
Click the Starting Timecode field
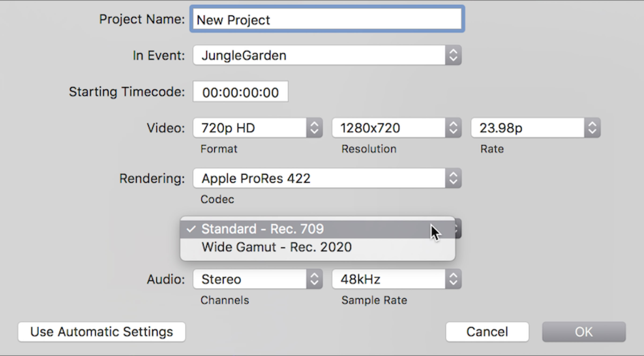[240, 92]
